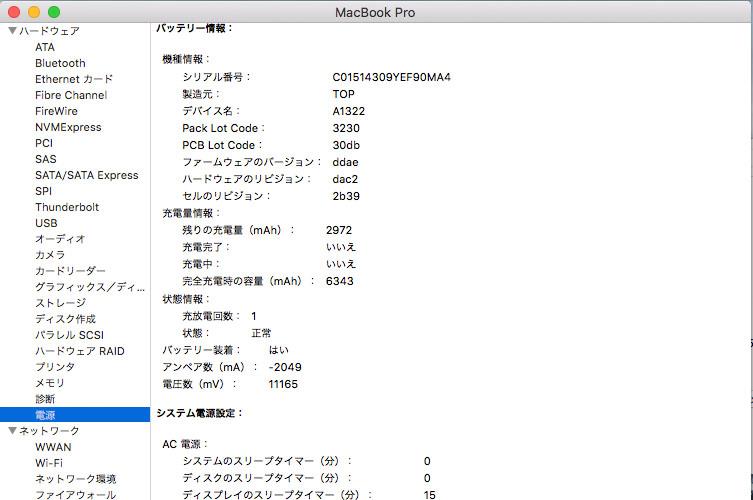Screen dimensions: 753x500
Task: Click the バッテリー情報 heading
Action: tap(194, 28)
